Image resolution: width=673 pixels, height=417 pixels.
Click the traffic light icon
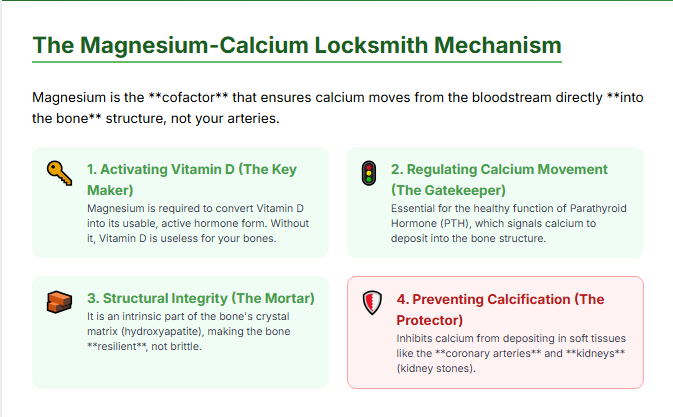pos(367,173)
